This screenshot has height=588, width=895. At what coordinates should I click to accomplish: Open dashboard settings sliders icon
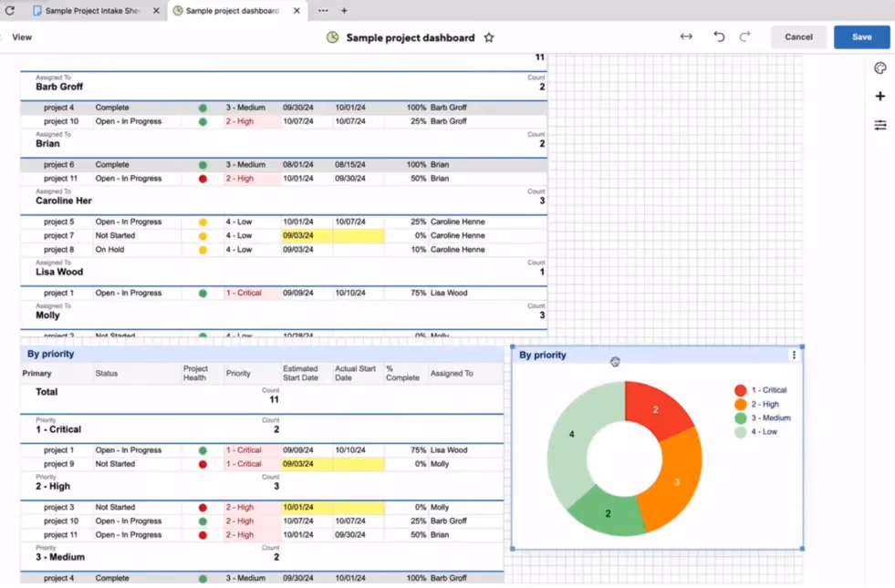pyautogui.click(x=880, y=125)
